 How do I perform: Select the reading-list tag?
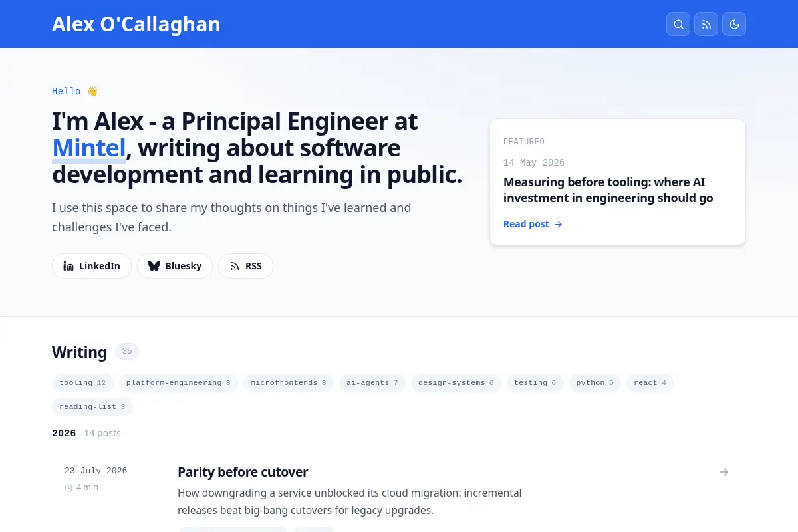(92, 407)
